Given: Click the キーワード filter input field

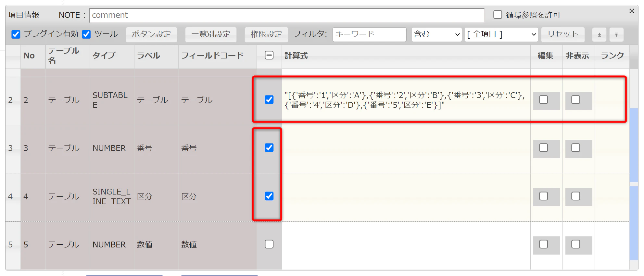Looking at the screenshot, I should click(x=369, y=34).
